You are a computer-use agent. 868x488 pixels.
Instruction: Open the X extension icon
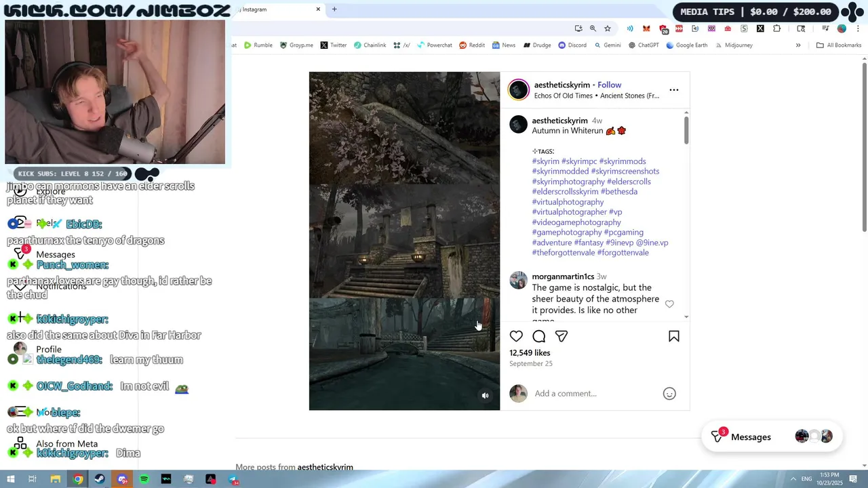coord(760,28)
